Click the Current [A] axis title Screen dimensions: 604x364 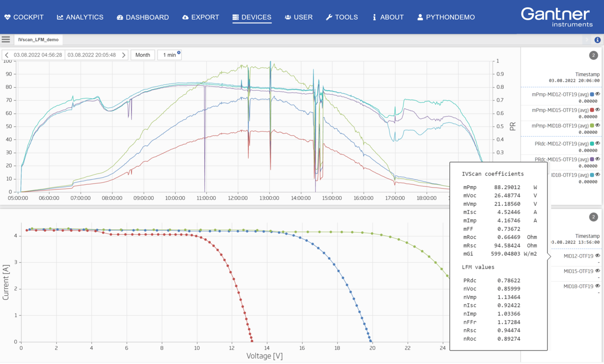click(x=6, y=282)
